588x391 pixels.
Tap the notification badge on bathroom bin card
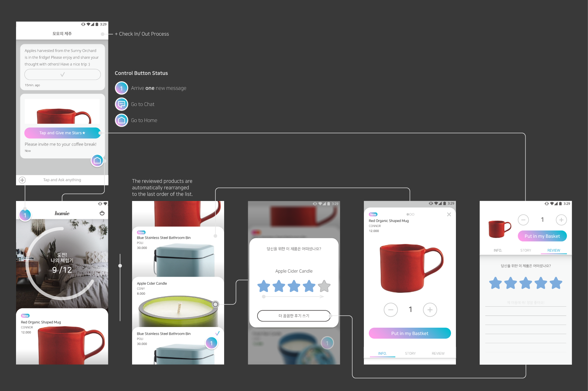click(x=211, y=343)
